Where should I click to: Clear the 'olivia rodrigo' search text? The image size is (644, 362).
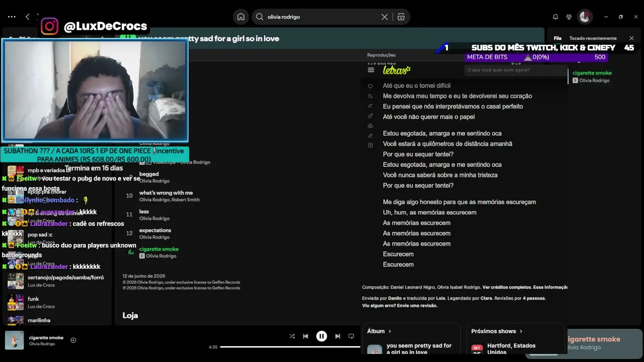click(x=384, y=17)
